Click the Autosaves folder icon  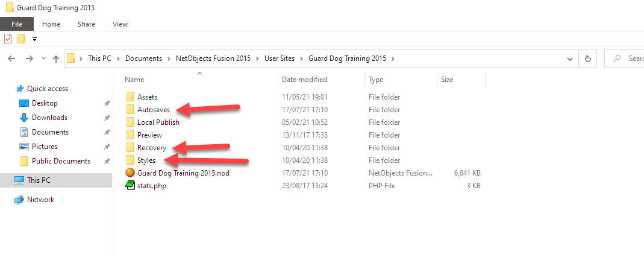[130, 110]
